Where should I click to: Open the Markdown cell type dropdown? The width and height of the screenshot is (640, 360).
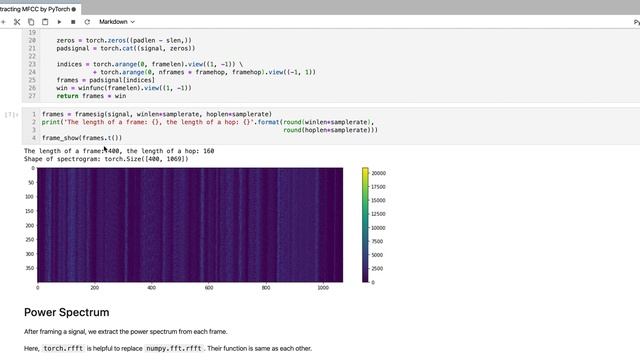[117, 22]
